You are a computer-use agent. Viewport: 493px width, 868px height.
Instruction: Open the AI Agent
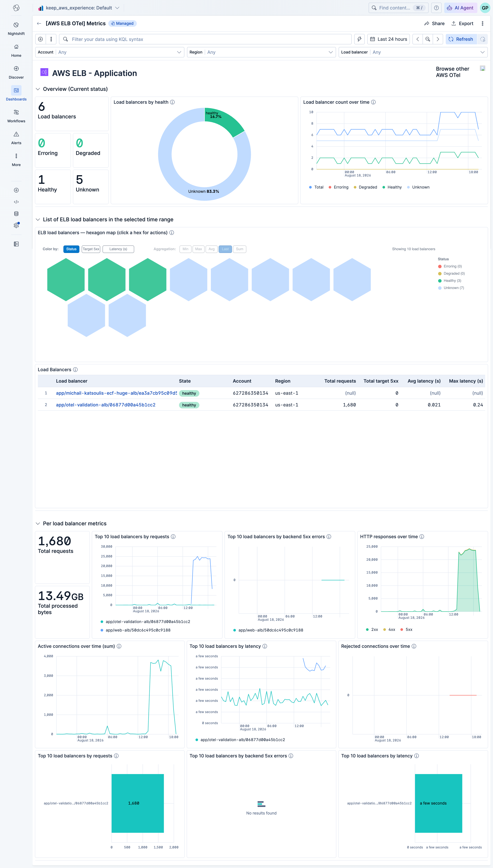461,8
